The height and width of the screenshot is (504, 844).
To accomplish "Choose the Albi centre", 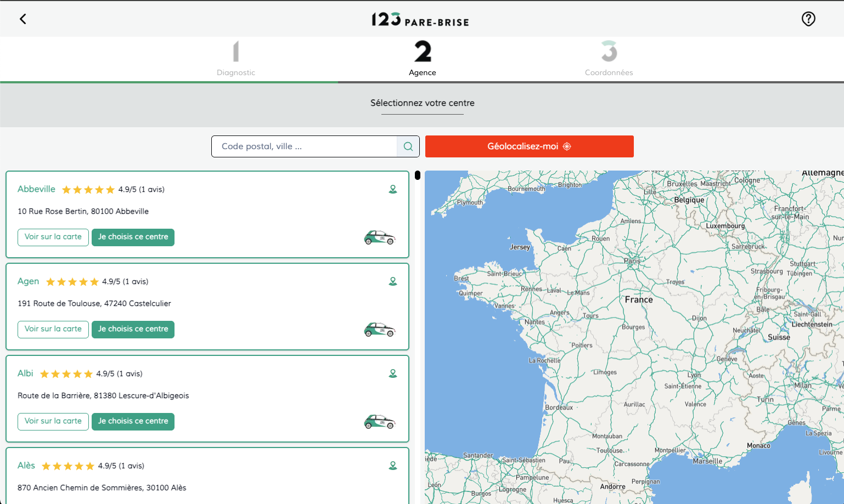I will [x=133, y=422].
